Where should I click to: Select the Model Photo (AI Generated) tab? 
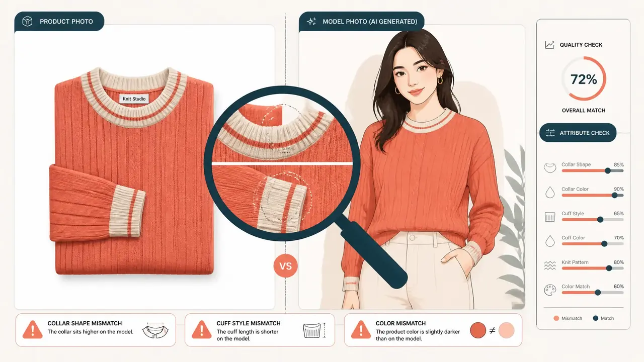click(x=361, y=22)
